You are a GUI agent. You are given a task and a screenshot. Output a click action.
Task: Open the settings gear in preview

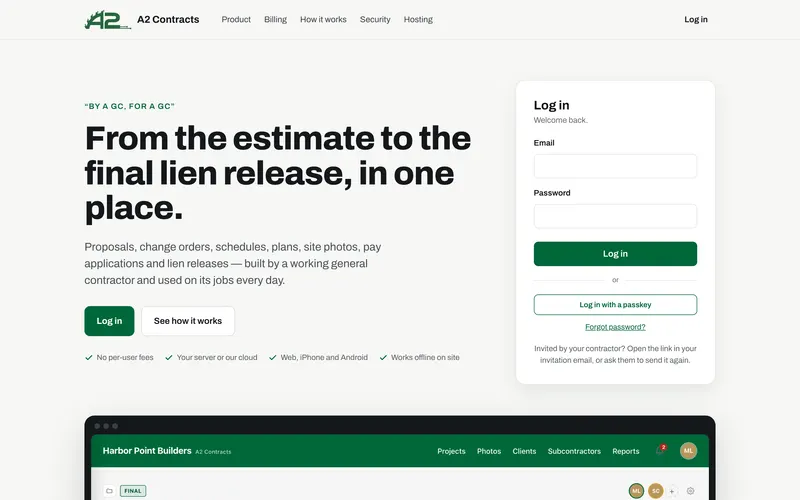[690, 491]
